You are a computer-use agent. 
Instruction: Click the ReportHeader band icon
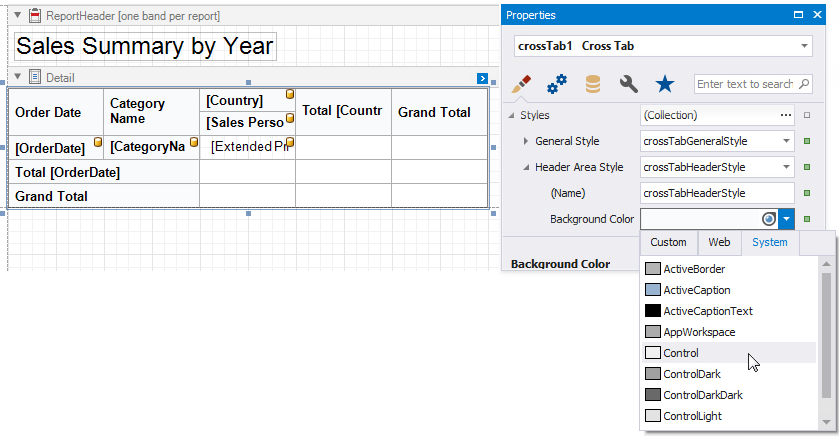[35, 17]
